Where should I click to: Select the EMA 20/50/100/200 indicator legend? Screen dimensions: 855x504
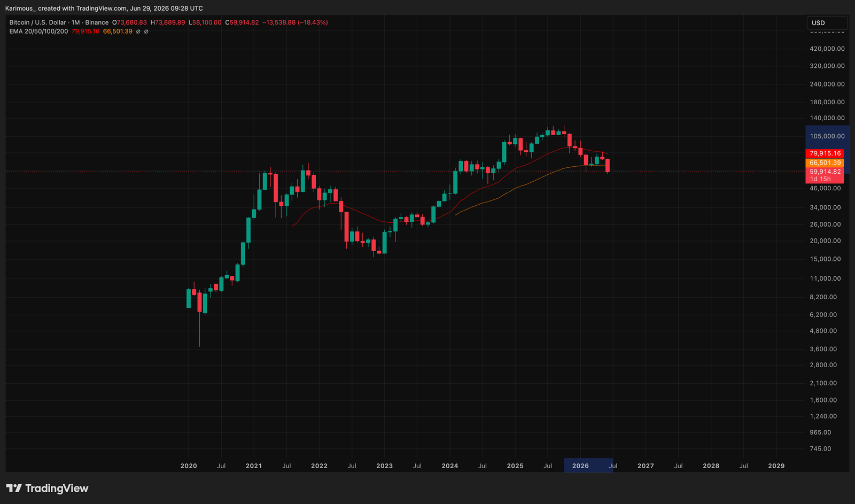[x=38, y=32]
